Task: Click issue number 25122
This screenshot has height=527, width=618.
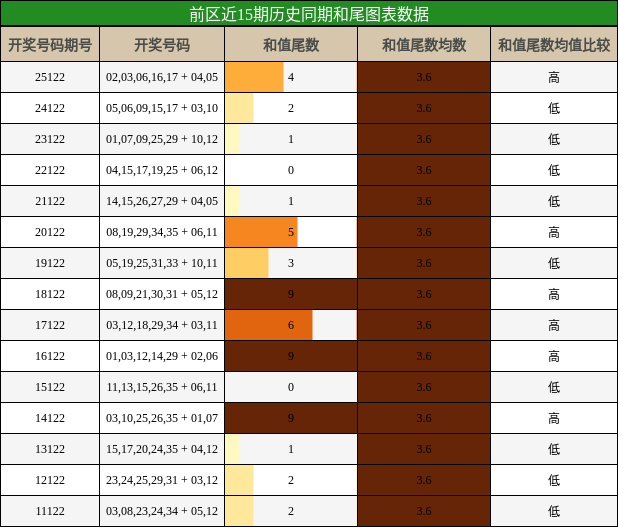Action: 50,77
